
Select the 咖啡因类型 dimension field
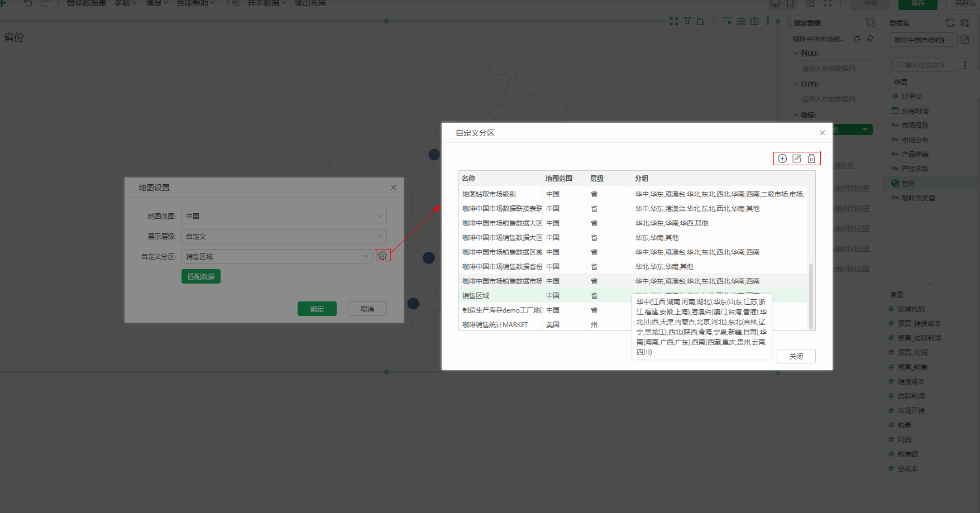coord(918,198)
